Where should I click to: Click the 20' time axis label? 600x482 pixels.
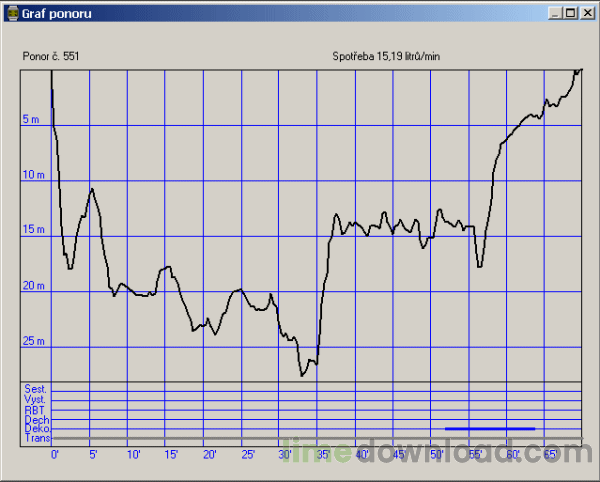click(x=210, y=454)
